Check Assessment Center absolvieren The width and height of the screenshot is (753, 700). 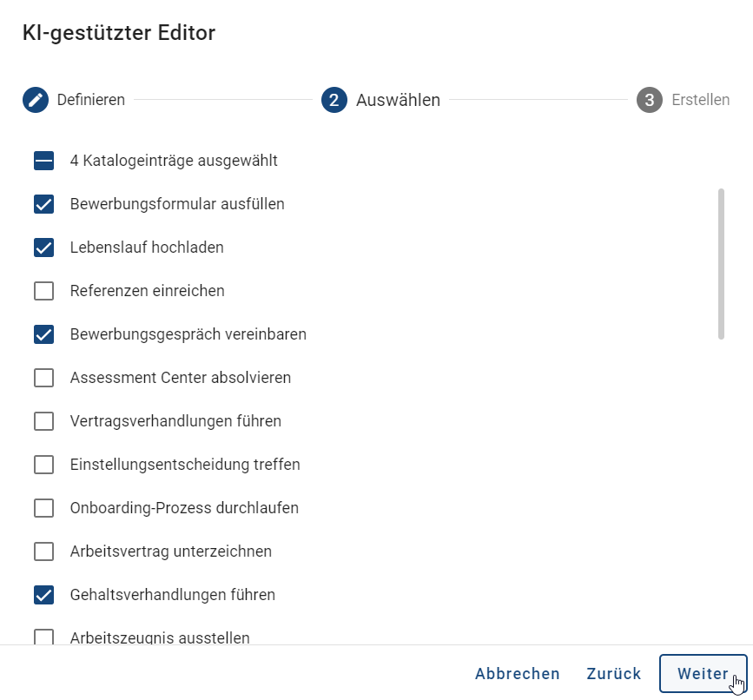43,377
